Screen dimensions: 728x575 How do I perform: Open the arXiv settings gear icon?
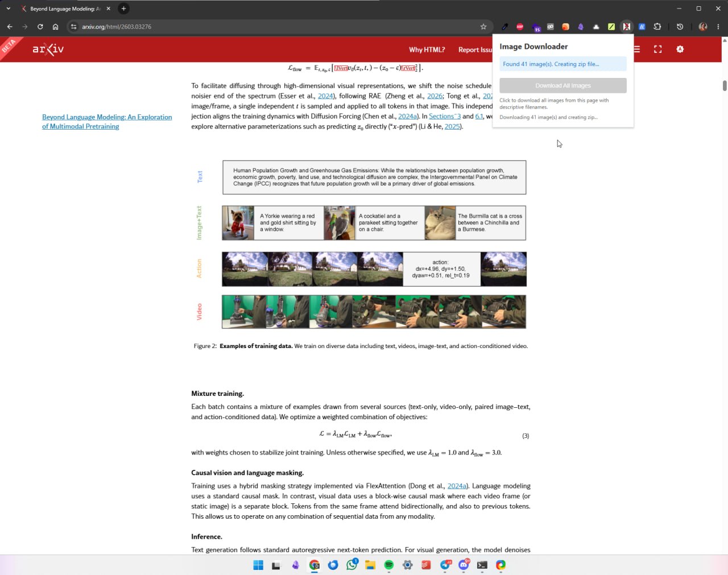pyautogui.click(x=680, y=49)
